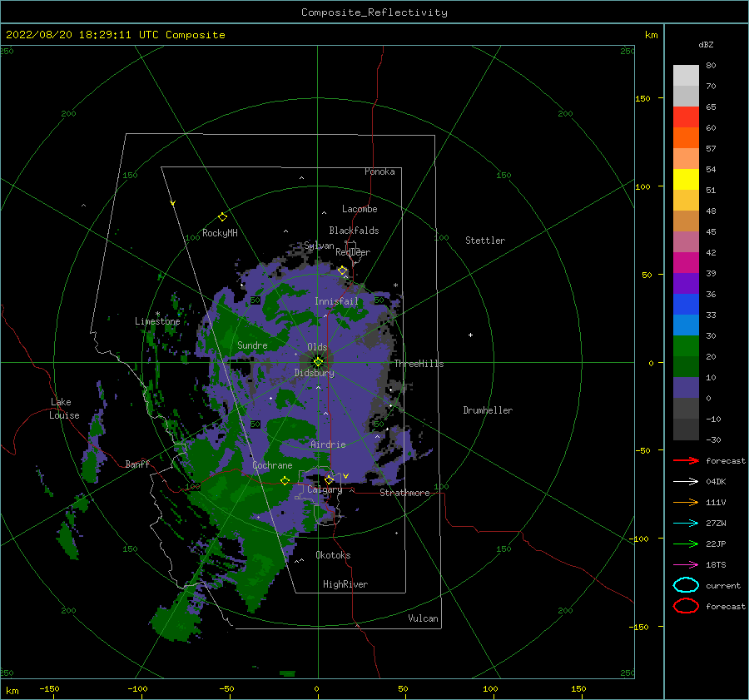Click the Composite_Reflectivity title

click(x=374, y=12)
